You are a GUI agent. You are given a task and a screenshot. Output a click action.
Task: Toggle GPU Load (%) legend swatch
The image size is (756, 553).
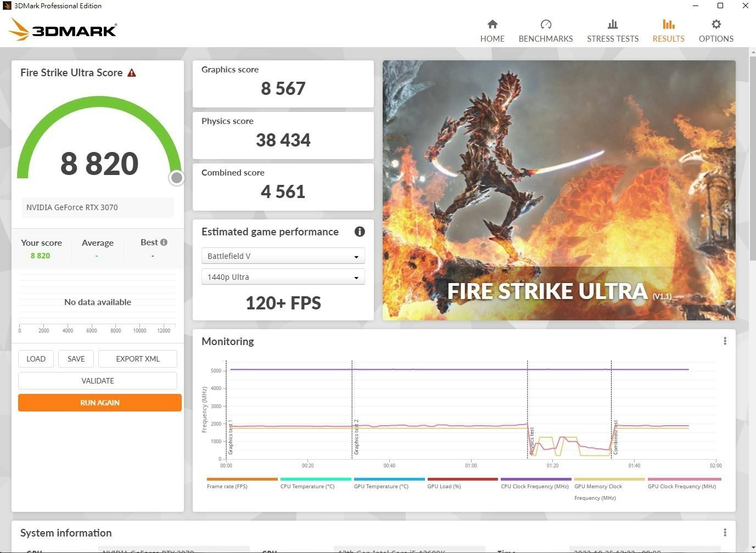pos(463,479)
